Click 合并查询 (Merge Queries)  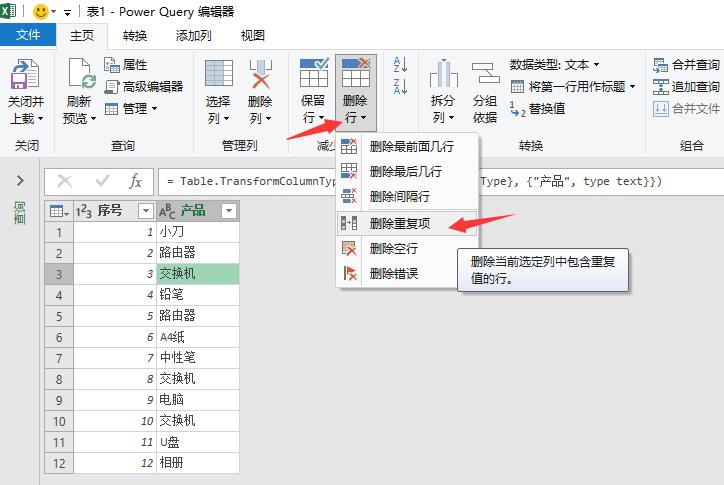(686, 65)
